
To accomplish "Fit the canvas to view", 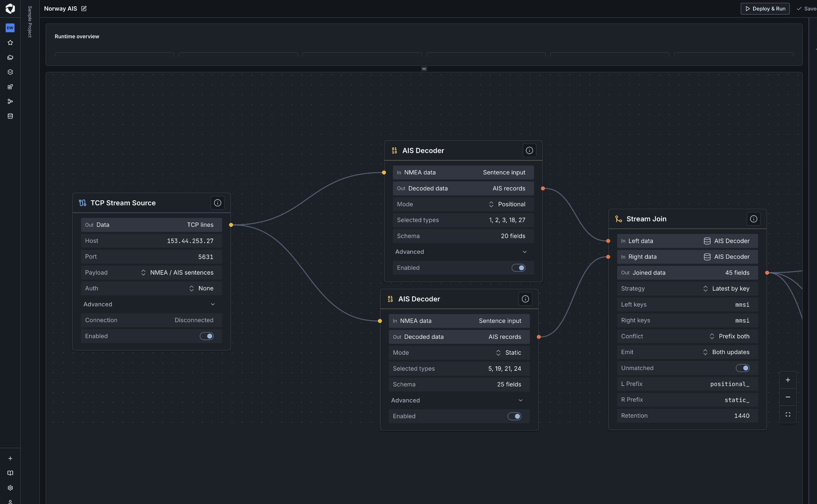I will pos(788,414).
